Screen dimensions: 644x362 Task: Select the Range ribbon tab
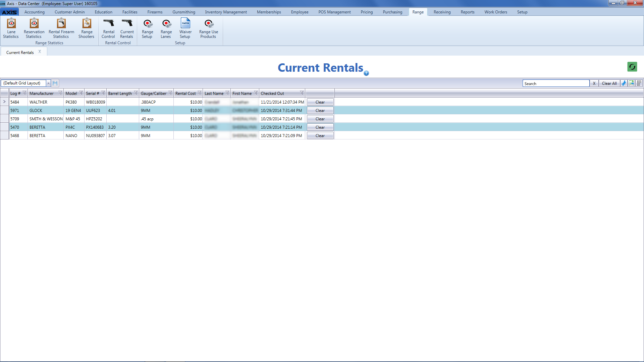pyautogui.click(x=418, y=12)
